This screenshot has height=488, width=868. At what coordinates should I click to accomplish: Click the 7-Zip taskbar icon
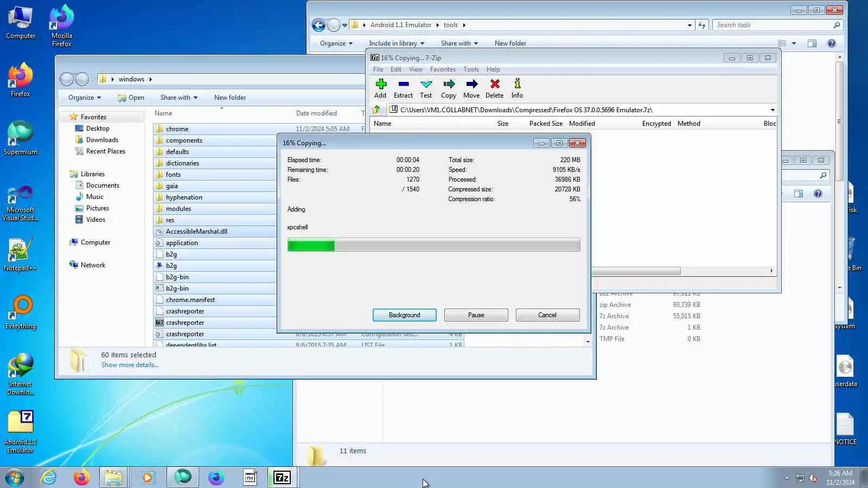point(283,477)
